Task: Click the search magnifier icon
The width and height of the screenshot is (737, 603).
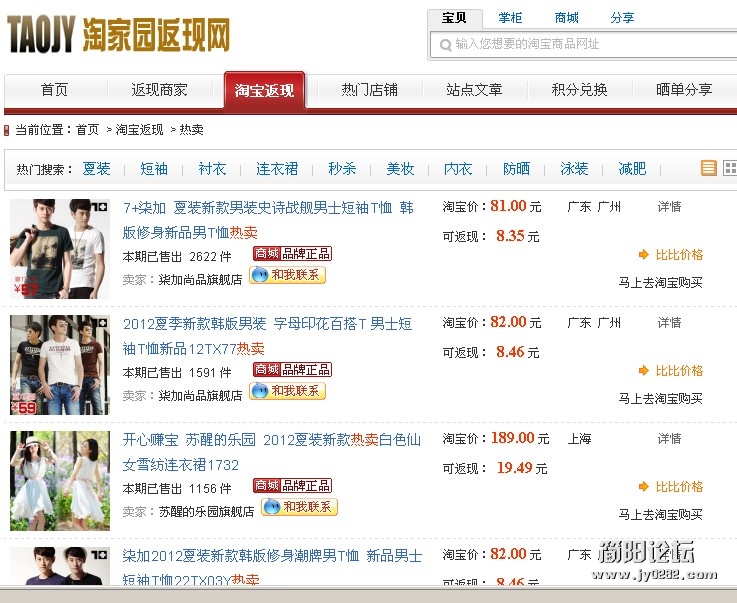Action: 445,45
